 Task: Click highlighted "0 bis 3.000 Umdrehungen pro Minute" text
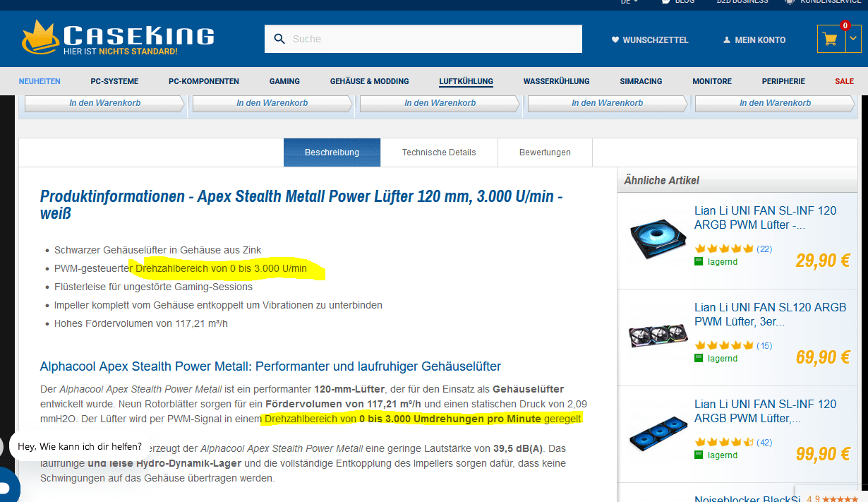point(450,419)
